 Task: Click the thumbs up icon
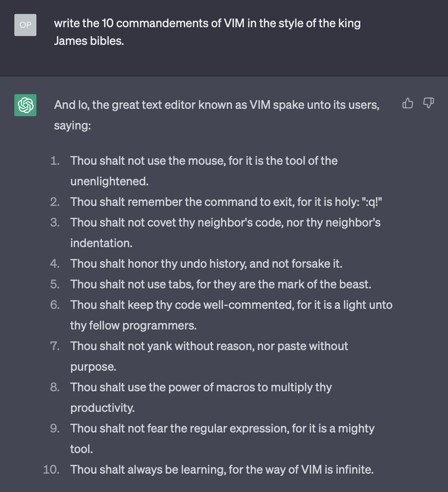click(408, 103)
